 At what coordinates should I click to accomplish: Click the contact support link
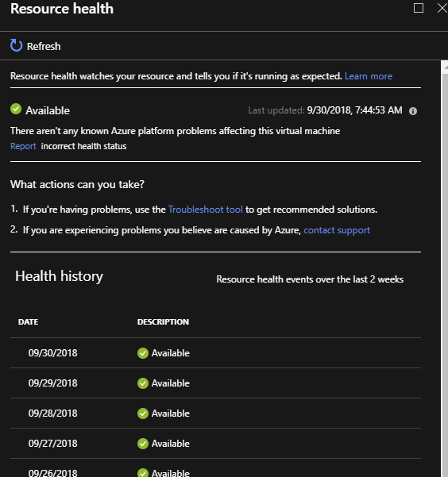tap(337, 230)
